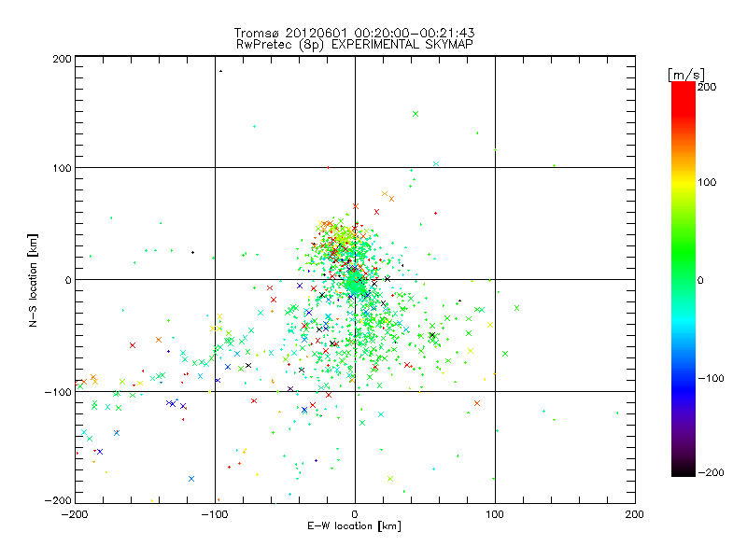Click the x-axis tick label '100'
The height and width of the screenshot is (560, 747).
[x=495, y=514]
